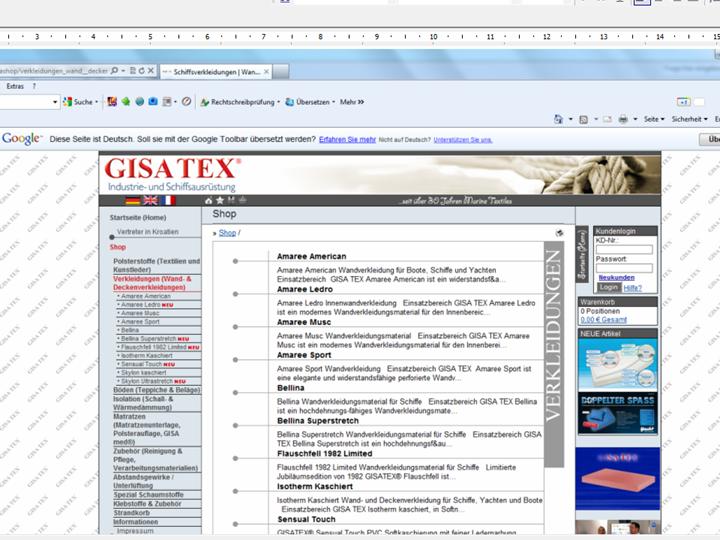The image size is (720, 540).
Task: Click the Login button
Action: point(609,287)
